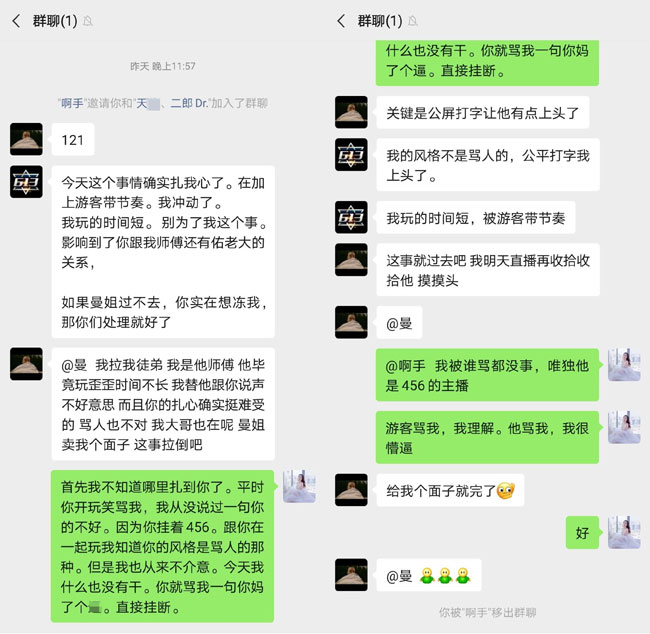
Task: Open the star-logo avatar beside "今天这个事情" message
Action: point(26,182)
